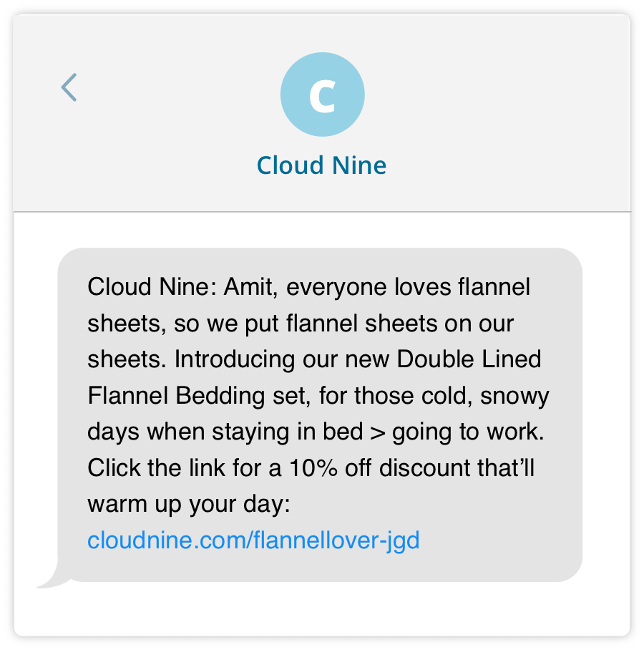
Task: Click the Cloud Nine name in the header
Action: [321, 165]
